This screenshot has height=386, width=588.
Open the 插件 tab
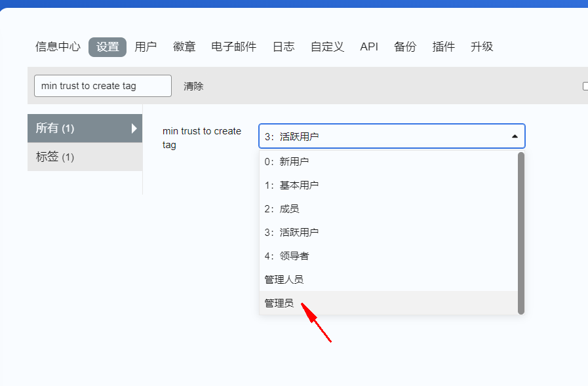tap(443, 47)
